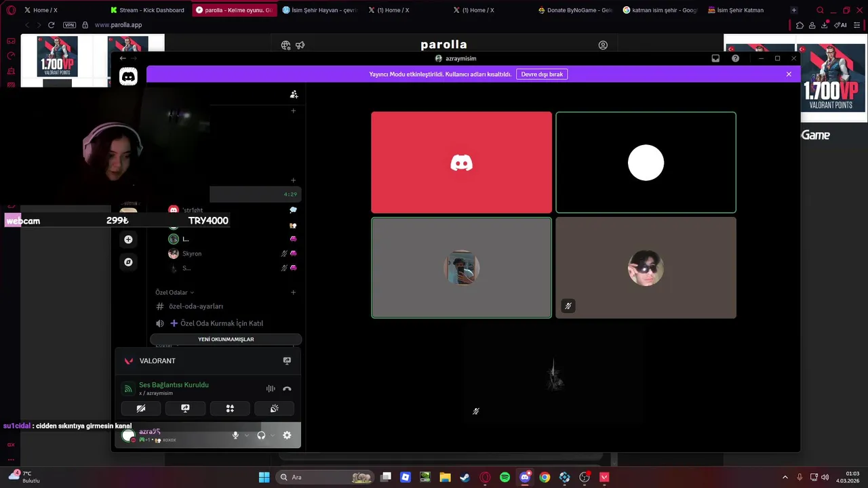
Task: Open Discord server discovery compass icon
Action: click(x=128, y=262)
